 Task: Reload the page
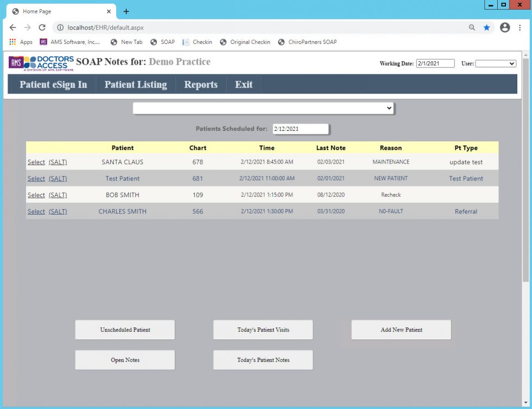coord(42,27)
